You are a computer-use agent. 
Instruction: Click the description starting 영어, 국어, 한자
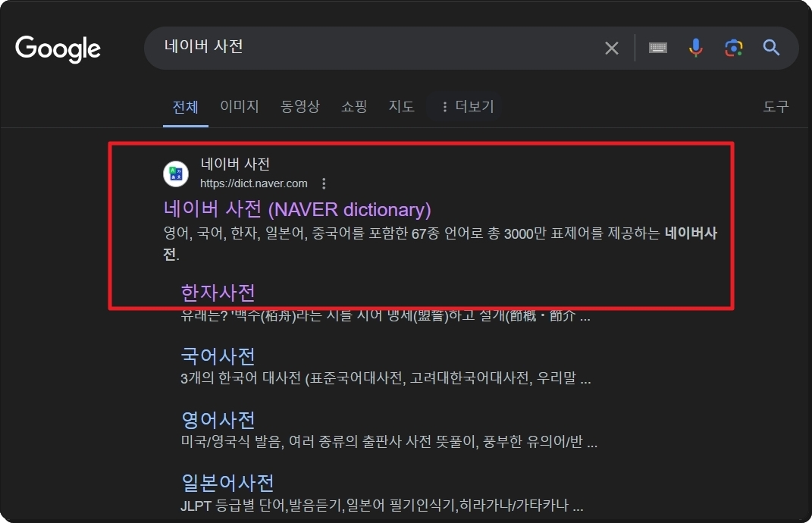point(440,243)
